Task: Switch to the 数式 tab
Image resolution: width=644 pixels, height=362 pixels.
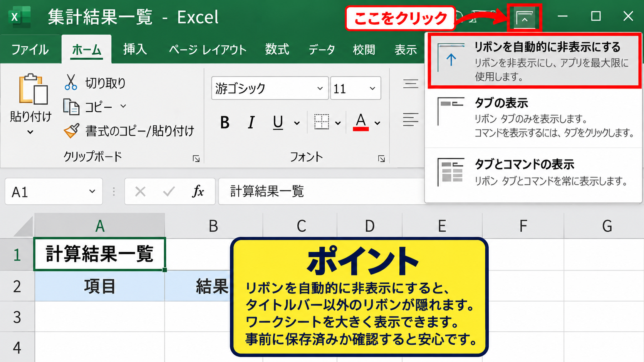Action: [277, 49]
